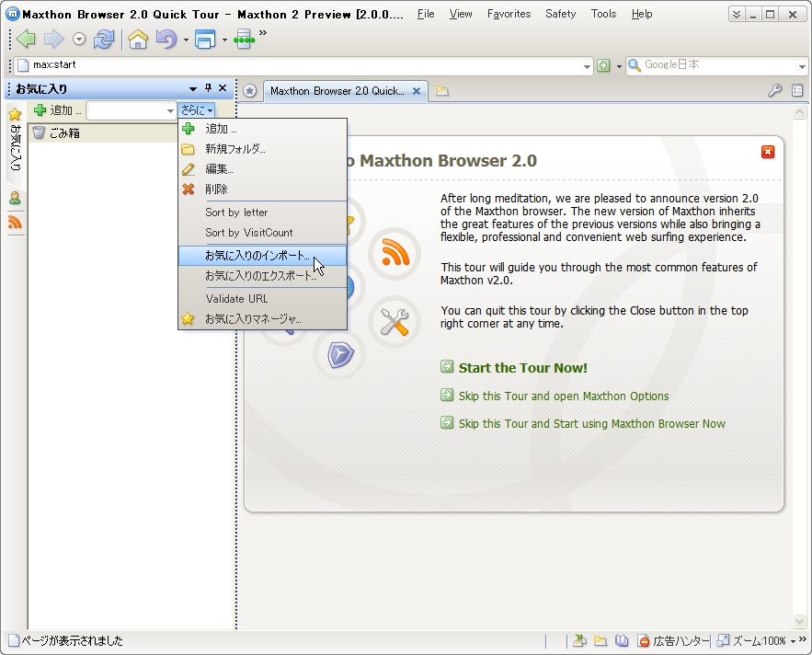This screenshot has width=812, height=655.
Task: Pin the お気に入り sidebar panel
Action: pos(208,88)
